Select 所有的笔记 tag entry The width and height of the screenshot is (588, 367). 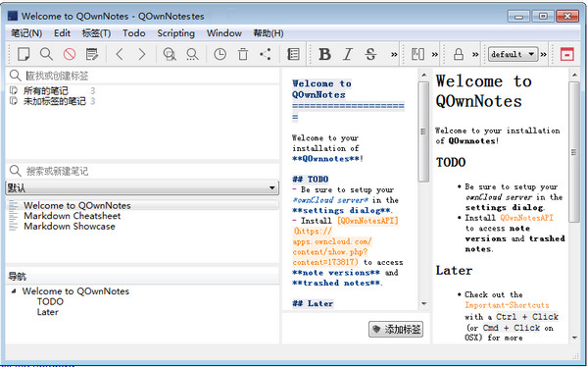point(46,90)
